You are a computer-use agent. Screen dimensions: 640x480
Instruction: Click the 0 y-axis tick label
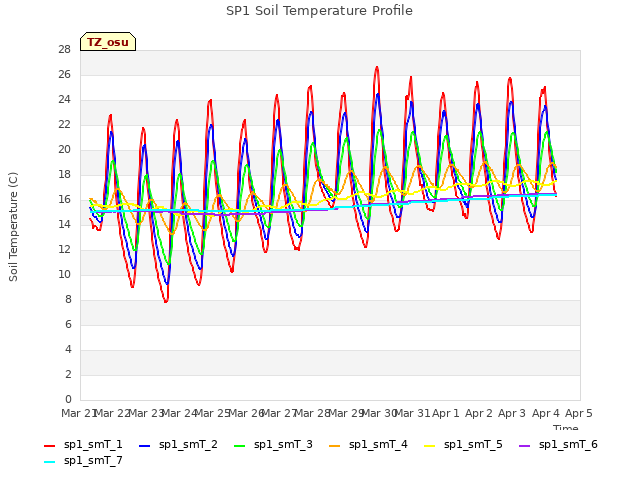(x=68, y=399)
